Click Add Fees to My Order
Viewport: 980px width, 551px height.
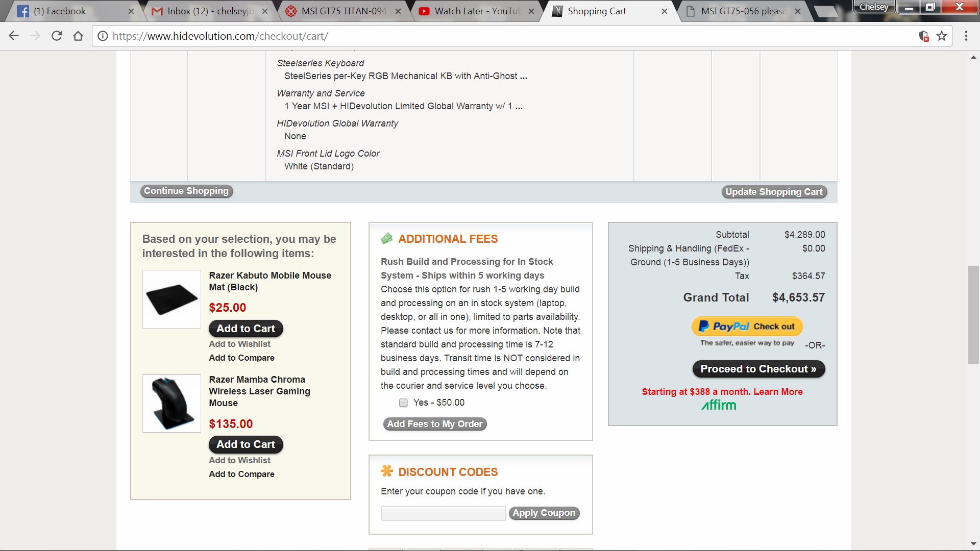435,424
